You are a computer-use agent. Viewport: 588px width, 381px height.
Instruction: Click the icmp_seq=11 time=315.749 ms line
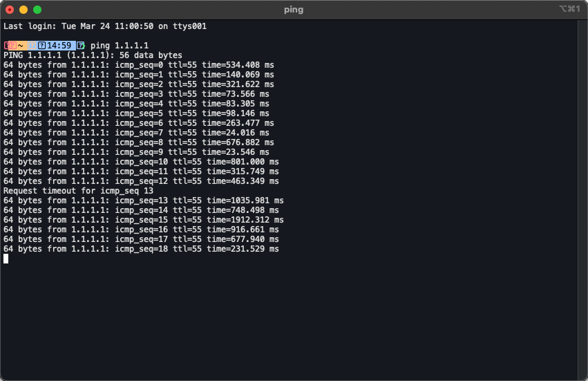pyautogui.click(x=141, y=171)
